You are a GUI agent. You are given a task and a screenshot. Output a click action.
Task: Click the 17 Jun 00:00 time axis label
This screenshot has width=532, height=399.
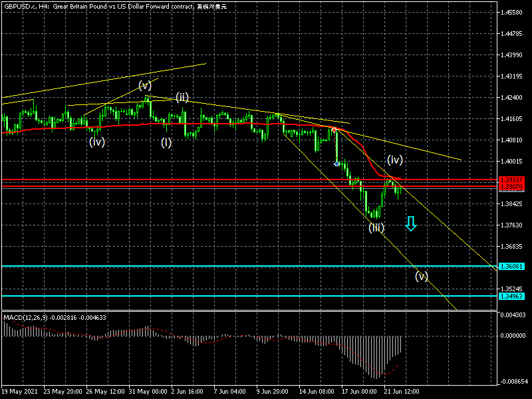(x=360, y=391)
